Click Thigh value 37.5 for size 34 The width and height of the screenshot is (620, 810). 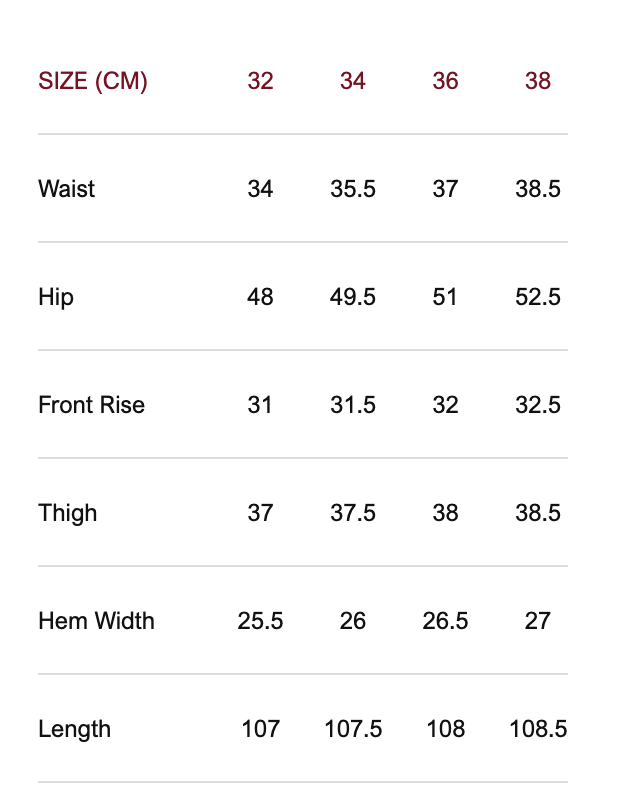click(x=353, y=513)
